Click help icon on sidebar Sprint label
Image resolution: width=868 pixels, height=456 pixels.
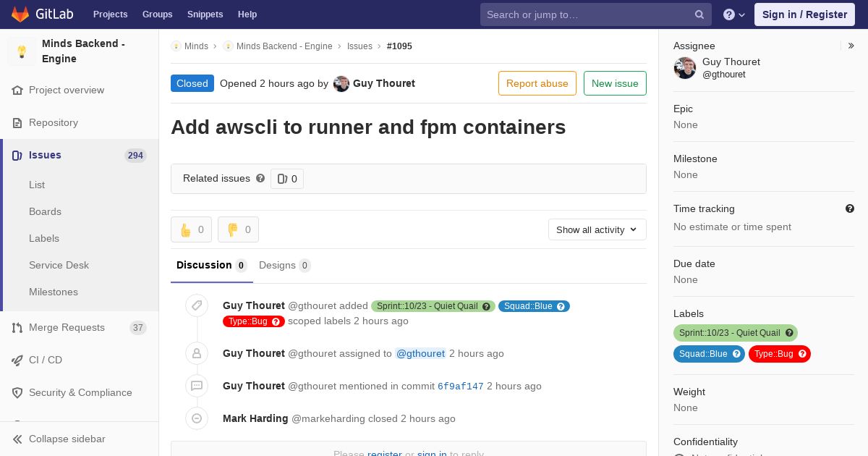click(789, 333)
